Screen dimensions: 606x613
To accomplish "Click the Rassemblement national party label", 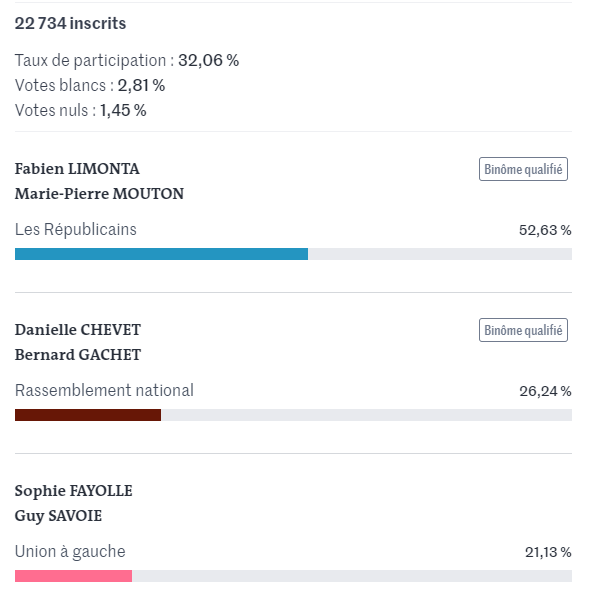I will coord(104,391).
